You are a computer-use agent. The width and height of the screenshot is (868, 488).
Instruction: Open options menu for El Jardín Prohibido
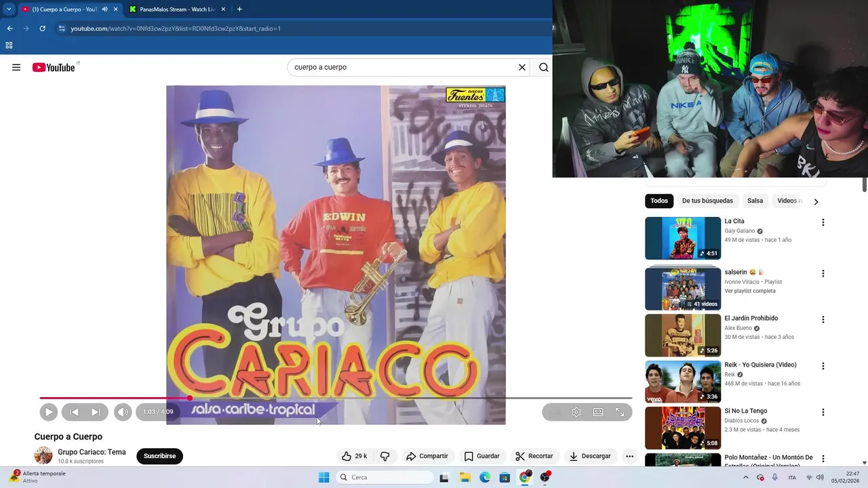pyautogui.click(x=823, y=319)
